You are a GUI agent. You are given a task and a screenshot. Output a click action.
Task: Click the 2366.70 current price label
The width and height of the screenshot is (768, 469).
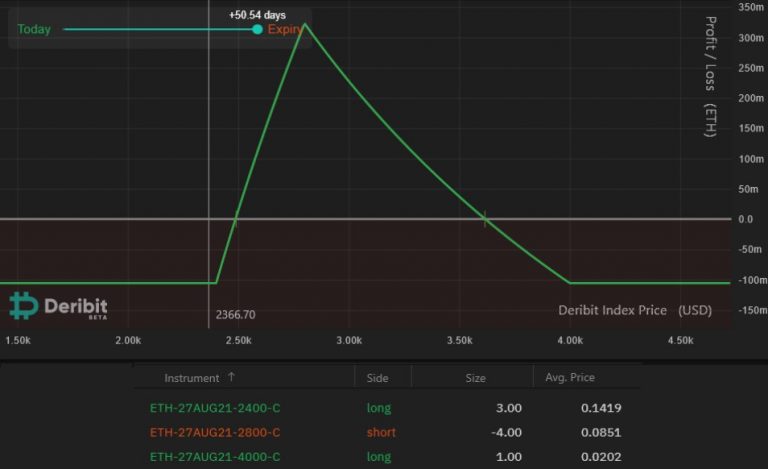click(x=235, y=315)
